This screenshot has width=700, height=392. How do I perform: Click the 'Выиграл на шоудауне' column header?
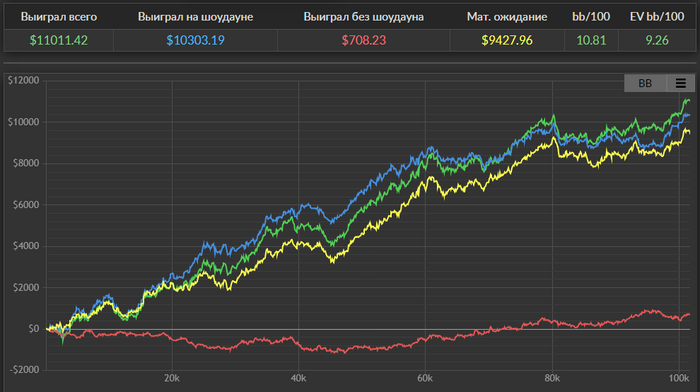click(x=195, y=17)
